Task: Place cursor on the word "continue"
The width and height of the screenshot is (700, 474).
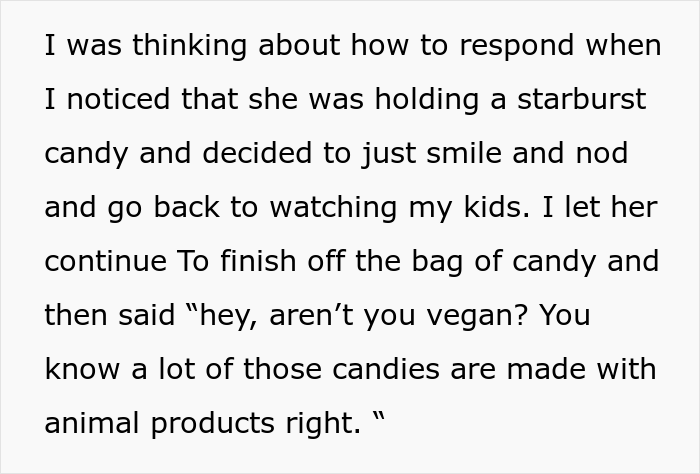Action: point(106,262)
